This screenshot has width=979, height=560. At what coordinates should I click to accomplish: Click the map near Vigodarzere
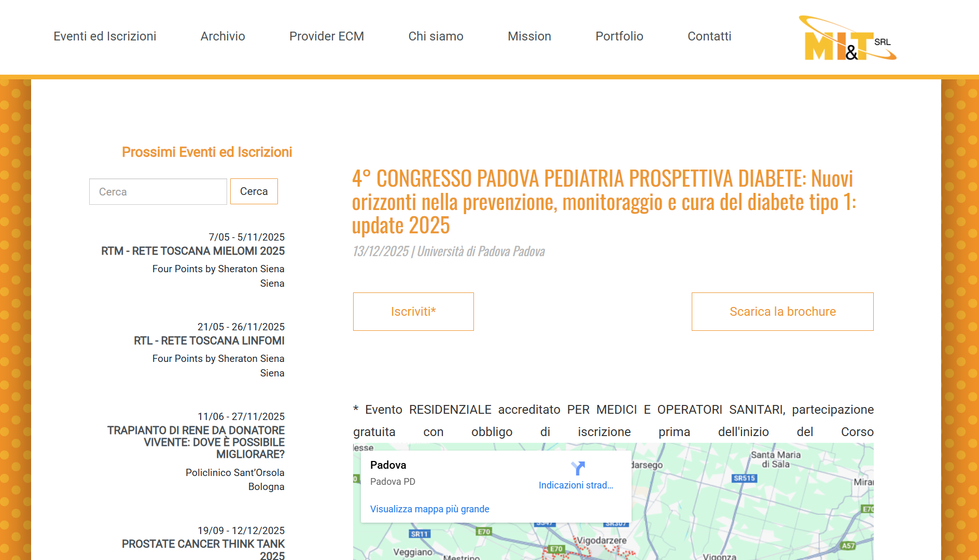pyautogui.click(x=602, y=541)
